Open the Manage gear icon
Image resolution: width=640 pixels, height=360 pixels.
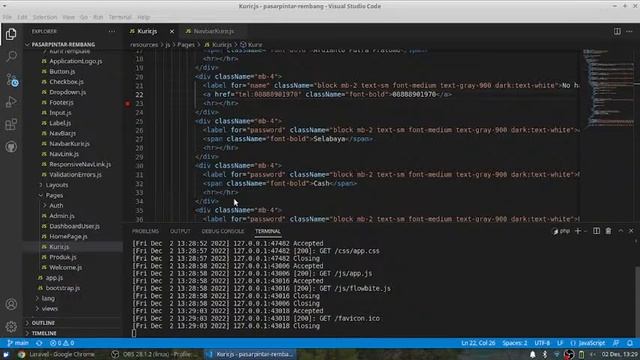click(11, 327)
